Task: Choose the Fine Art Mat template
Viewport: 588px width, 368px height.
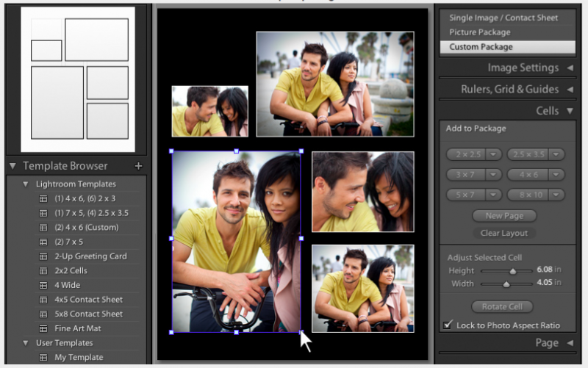Action: (x=78, y=328)
